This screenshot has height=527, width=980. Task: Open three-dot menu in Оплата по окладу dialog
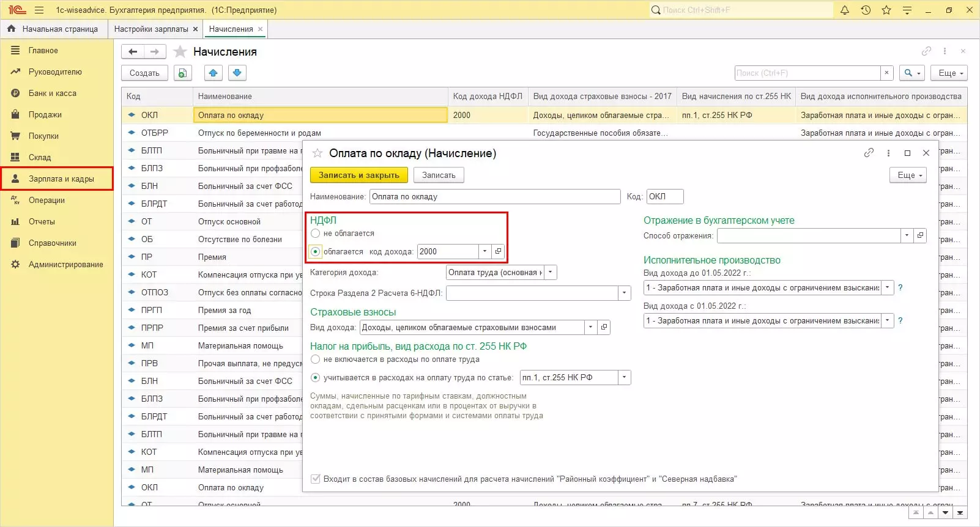pyautogui.click(x=888, y=153)
